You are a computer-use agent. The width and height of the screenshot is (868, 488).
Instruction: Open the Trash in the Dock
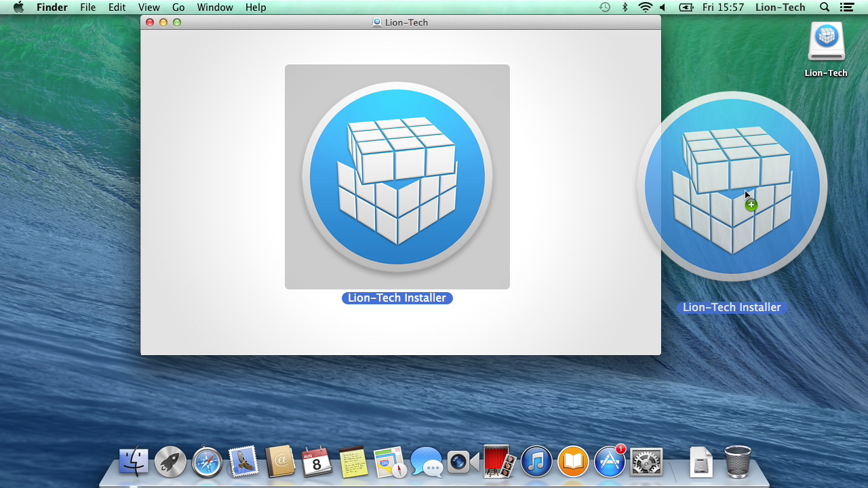(738, 462)
